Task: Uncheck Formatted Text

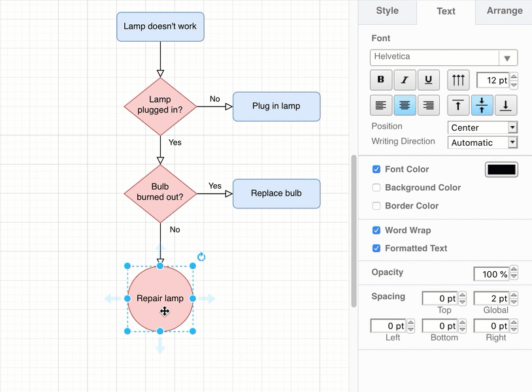Action: (x=376, y=248)
